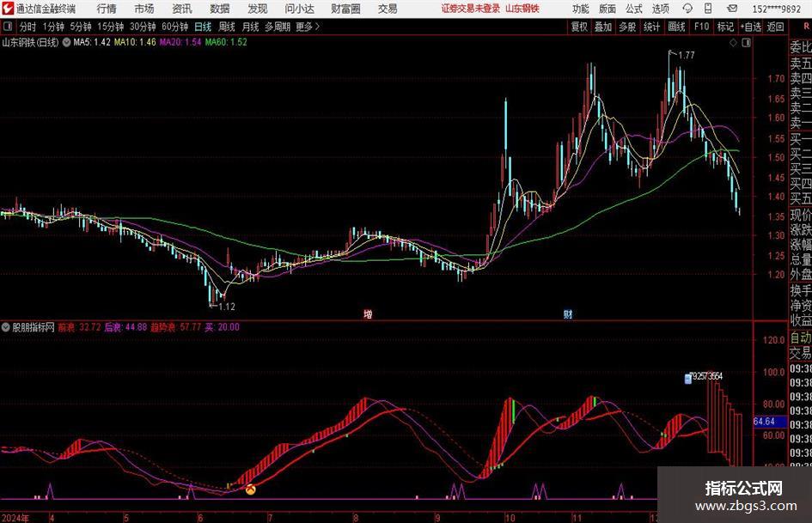
Task: Open the 行情 menu
Action: [107, 9]
